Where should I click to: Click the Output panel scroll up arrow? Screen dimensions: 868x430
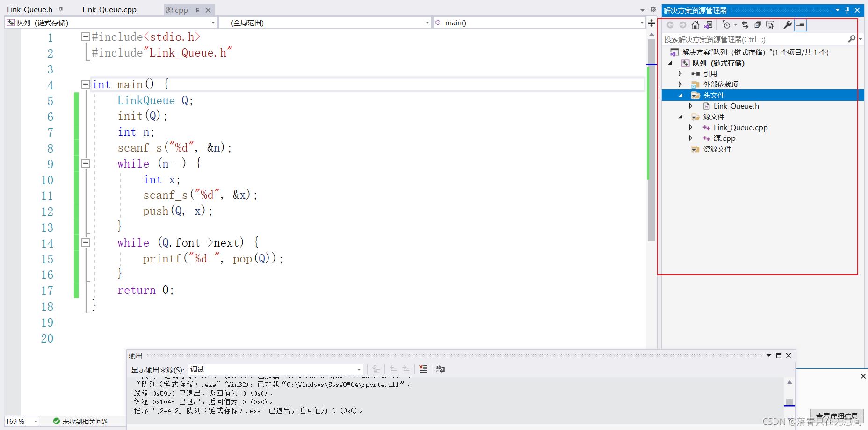[789, 382]
